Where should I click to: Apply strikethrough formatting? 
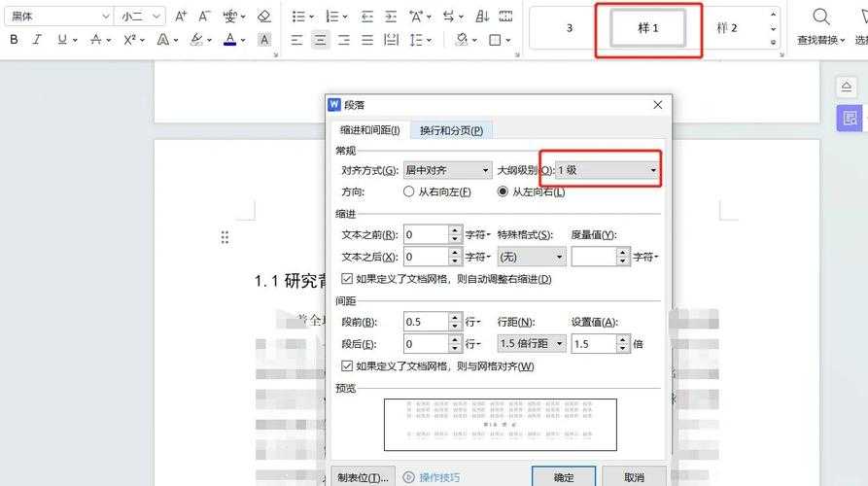pyautogui.click(x=96, y=39)
